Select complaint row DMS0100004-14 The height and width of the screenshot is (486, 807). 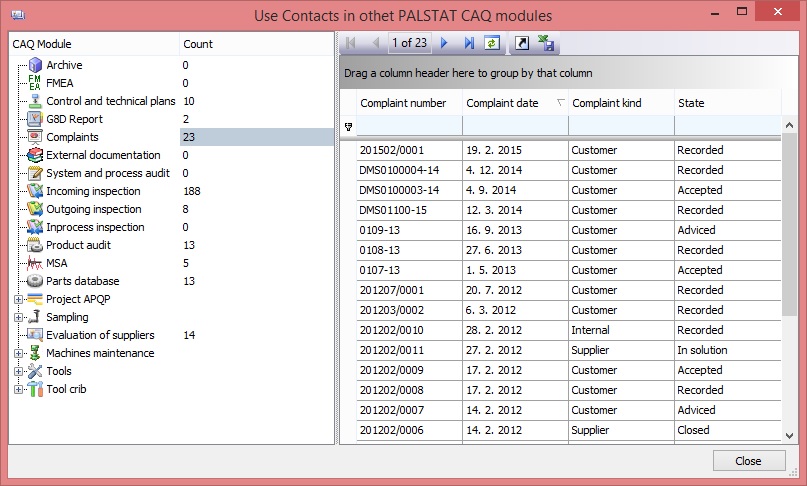point(569,170)
